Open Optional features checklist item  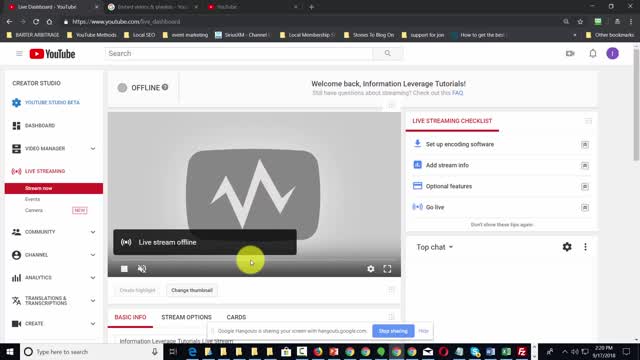449,186
